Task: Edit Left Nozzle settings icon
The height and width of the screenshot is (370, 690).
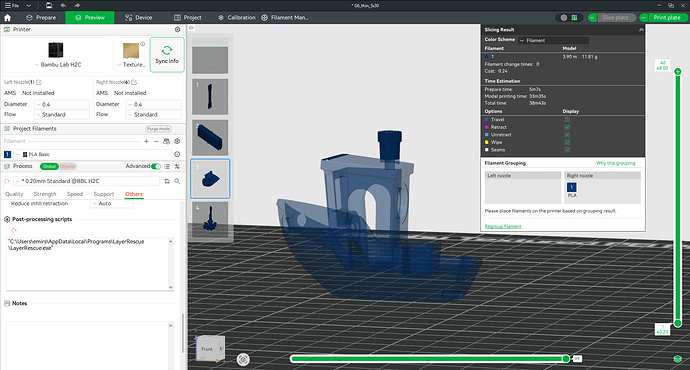Action: [x=39, y=82]
